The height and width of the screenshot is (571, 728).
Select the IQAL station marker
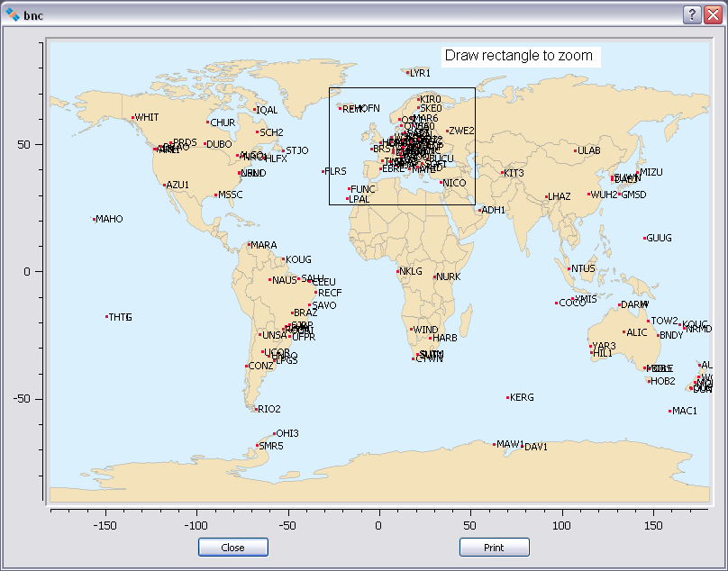pyautogui.click(x=255, y=110)
